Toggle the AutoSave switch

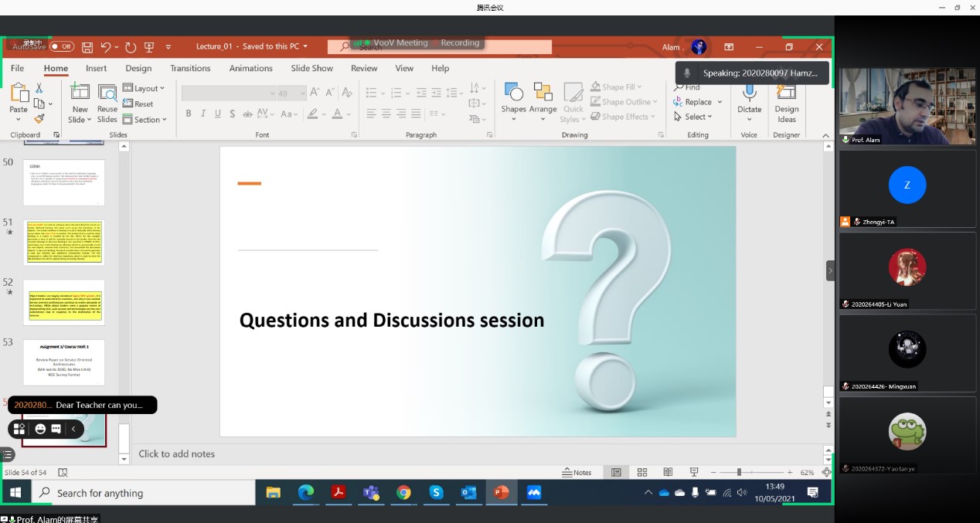click(x=62, y=47)
